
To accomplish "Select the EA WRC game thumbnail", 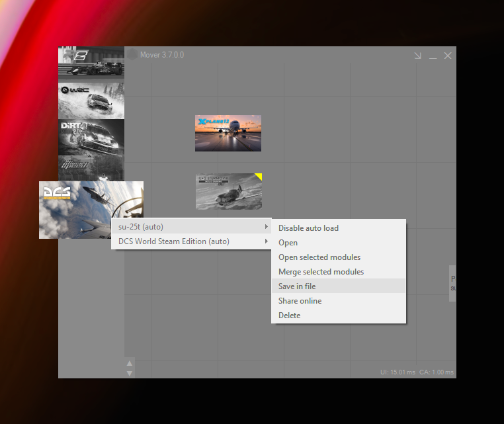I will coord(91,99).
